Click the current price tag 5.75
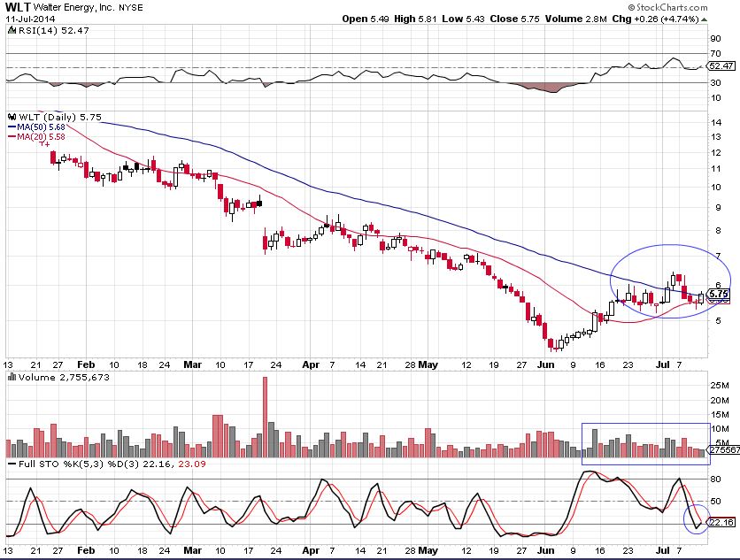Screen dimensions: 740x560 (x=719, y=294)
